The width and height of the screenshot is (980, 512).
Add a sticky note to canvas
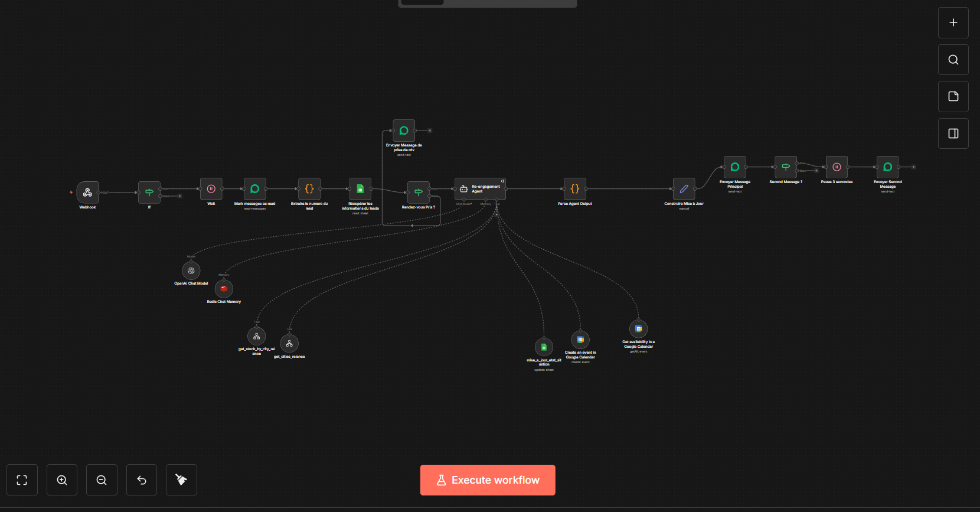click(x=953, y=96)
